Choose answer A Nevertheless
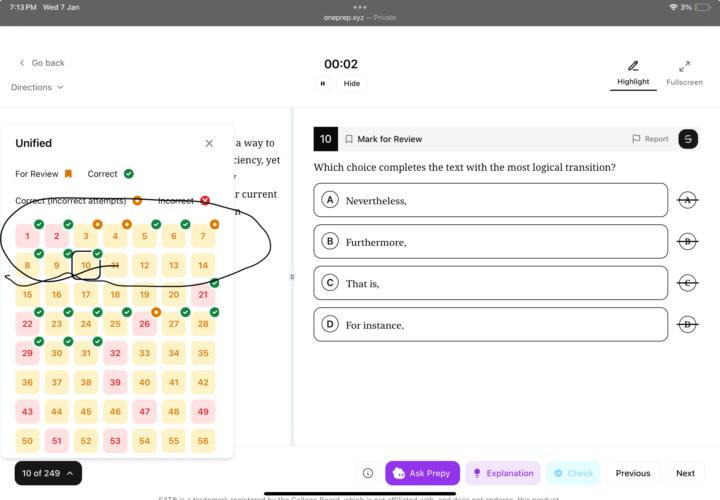 point(490,200)
